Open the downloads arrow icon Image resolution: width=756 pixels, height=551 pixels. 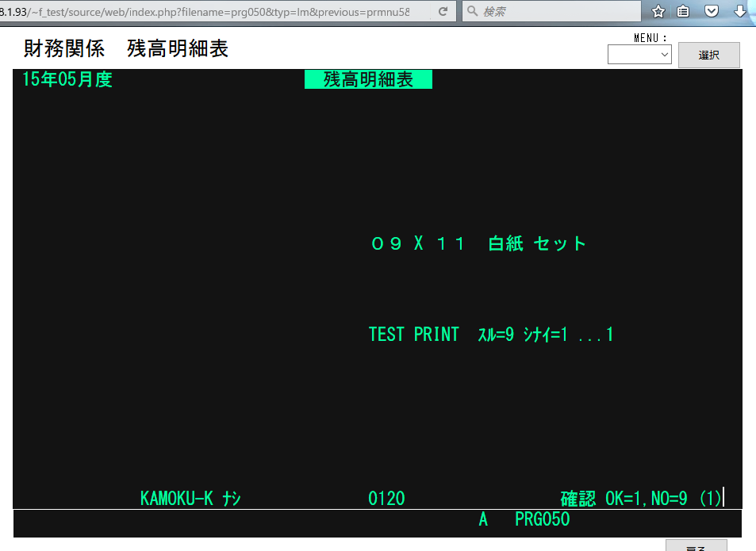(739, 12)
